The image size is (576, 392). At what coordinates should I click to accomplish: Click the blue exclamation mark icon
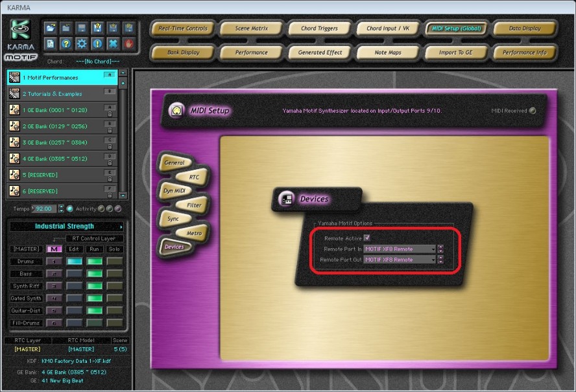[97, 43]
